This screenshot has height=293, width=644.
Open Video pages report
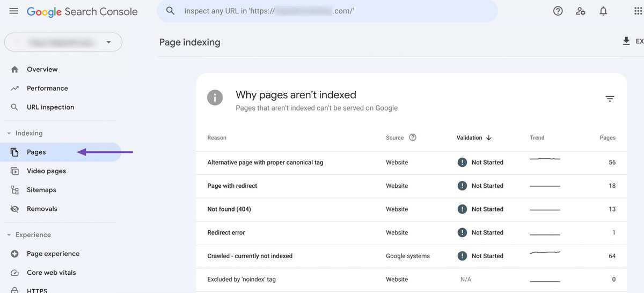point(46,171)
